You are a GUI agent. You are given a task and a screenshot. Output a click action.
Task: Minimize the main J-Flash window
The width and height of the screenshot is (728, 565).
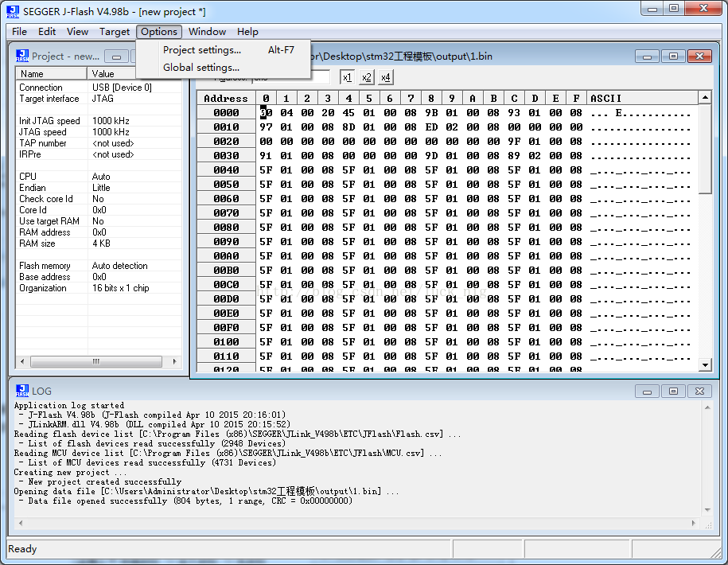point(652,9)
